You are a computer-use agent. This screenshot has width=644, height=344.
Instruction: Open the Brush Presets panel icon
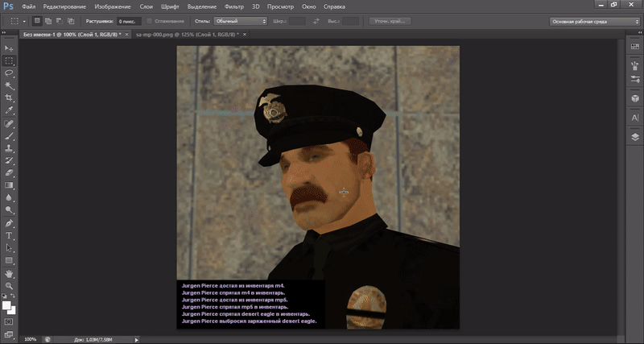click(x=635, y=65)
